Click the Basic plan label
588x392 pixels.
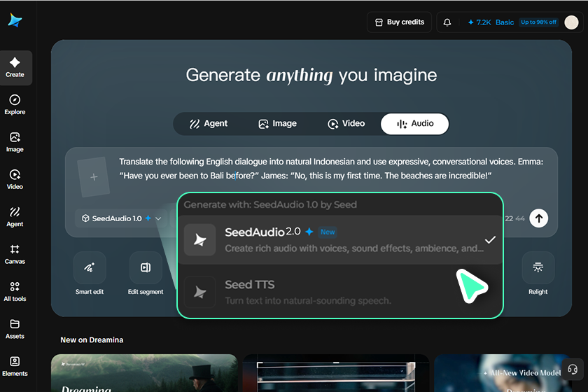pyautogui.click(x=505, y=22)
